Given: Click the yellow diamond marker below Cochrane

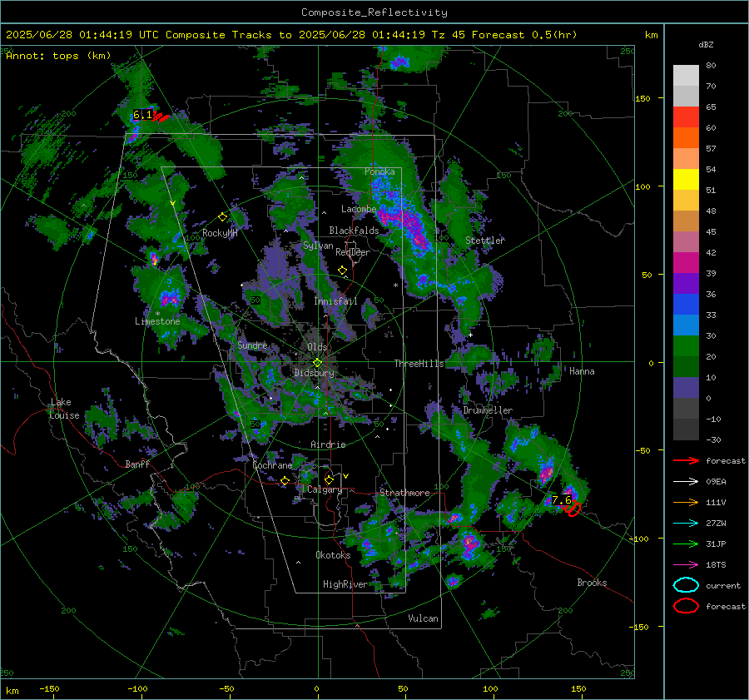Looking at the screenshot, I should pyautogui.click(x=285, y=480).
